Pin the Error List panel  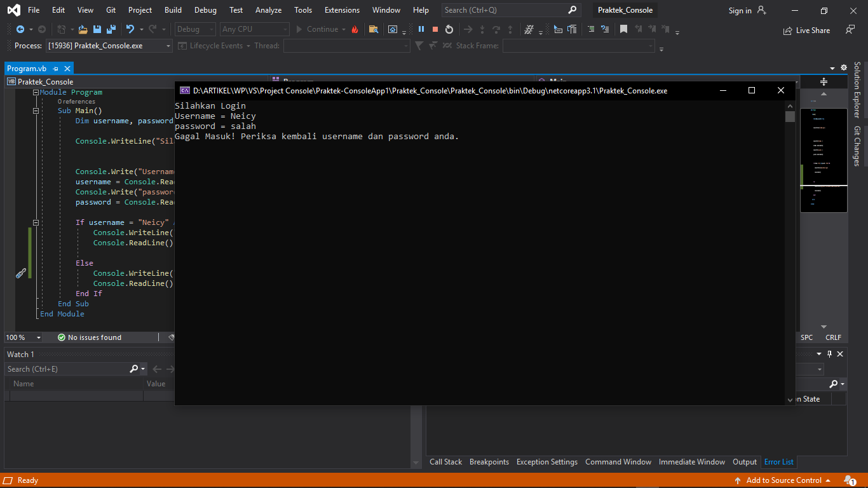click(x=829, y=354)
